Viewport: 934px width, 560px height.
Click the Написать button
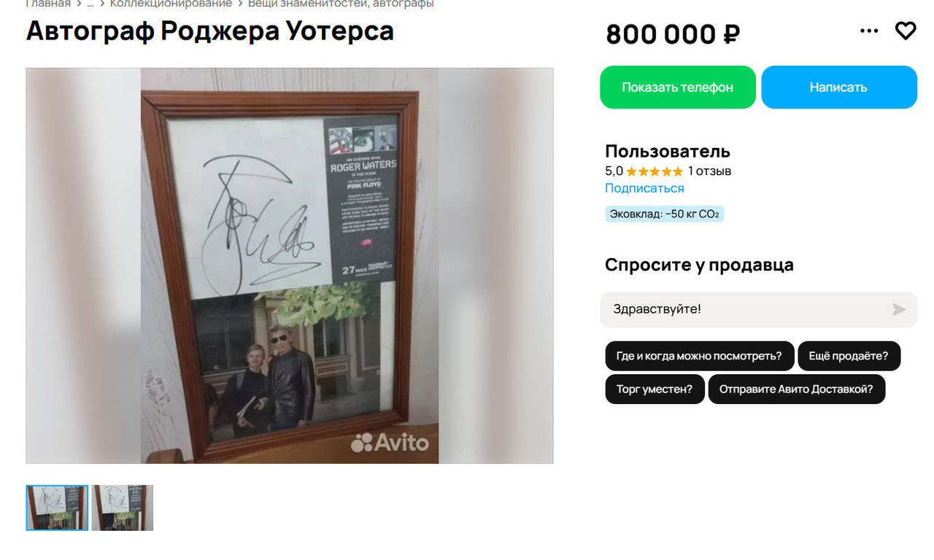tap(839, 87)
